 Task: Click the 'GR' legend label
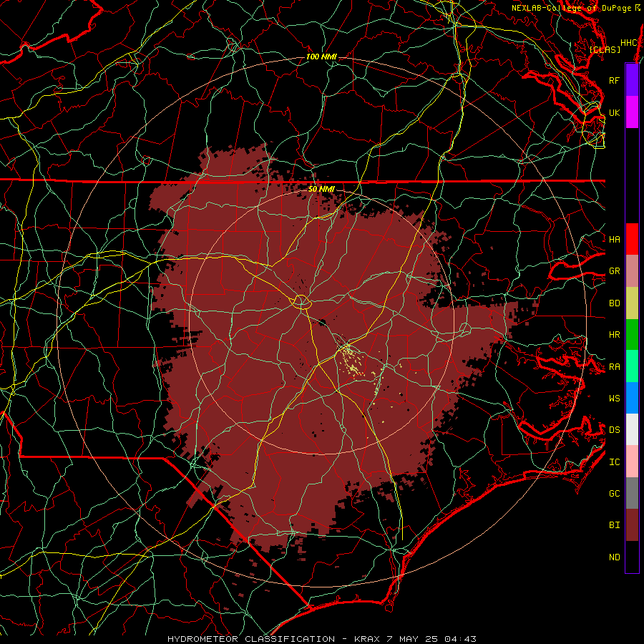click(614, 271)
